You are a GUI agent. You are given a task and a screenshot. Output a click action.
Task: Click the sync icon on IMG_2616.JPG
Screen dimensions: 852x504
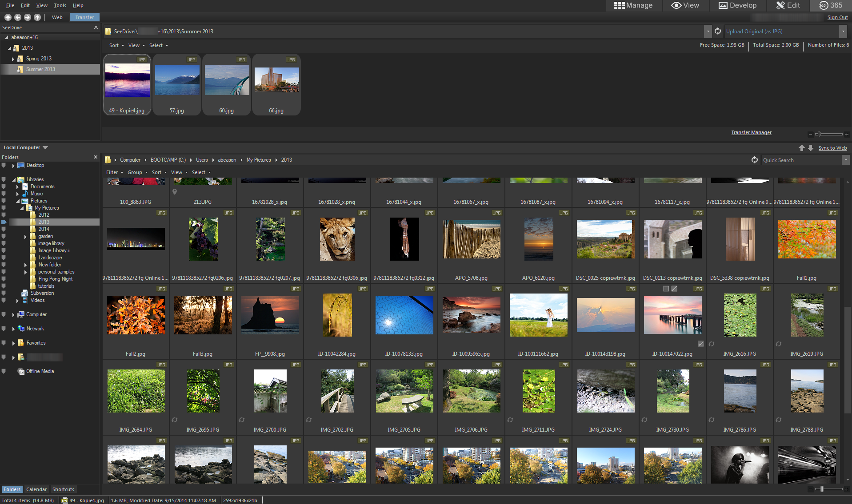pos(712,344)
